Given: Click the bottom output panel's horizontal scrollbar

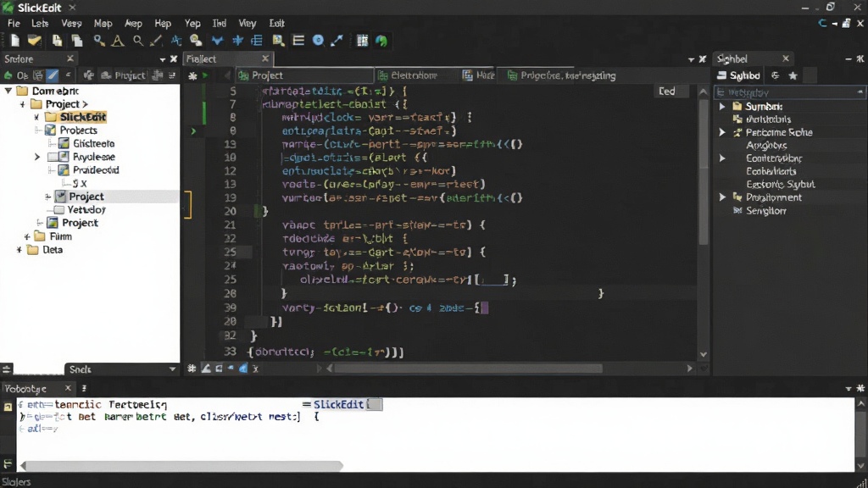Looking at the screenshot, I should [183, 466].
